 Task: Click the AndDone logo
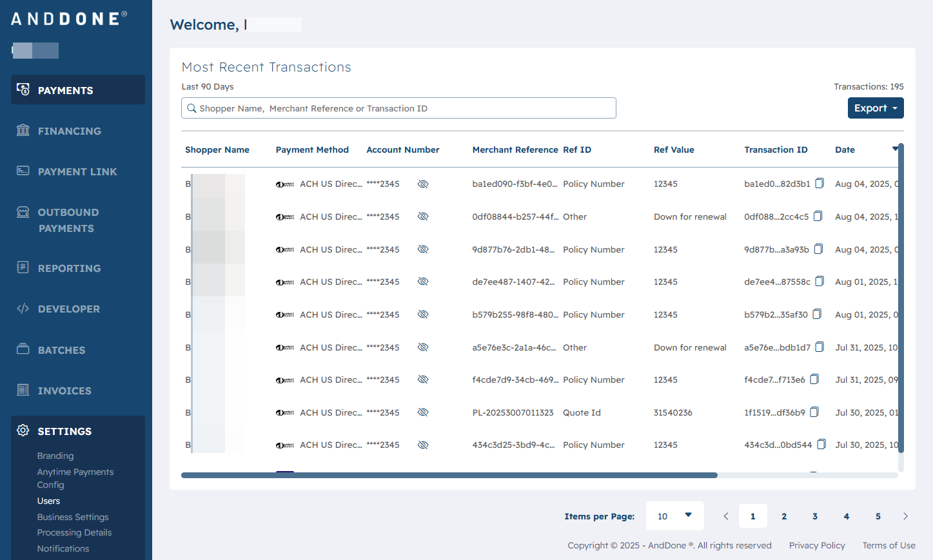[69, 19]
